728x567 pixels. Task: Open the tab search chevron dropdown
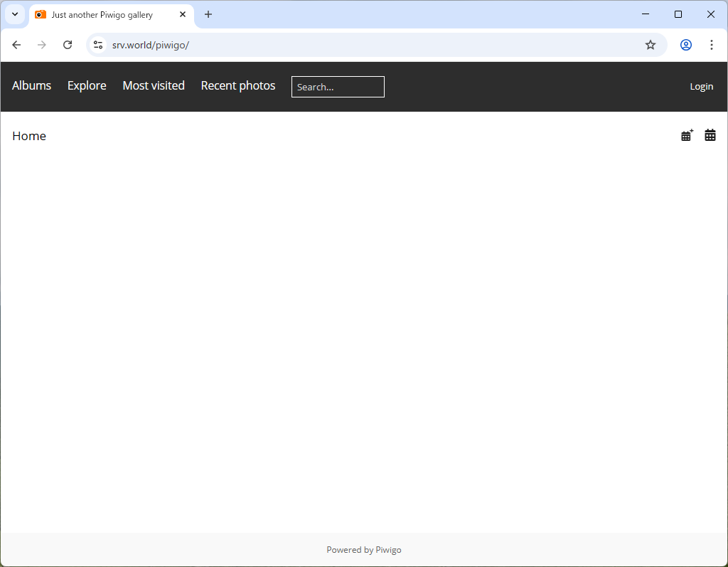point(15,14)
